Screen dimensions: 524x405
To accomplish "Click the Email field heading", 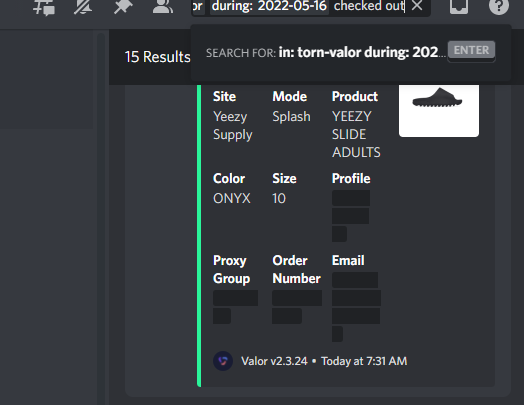I will (348, 260).
